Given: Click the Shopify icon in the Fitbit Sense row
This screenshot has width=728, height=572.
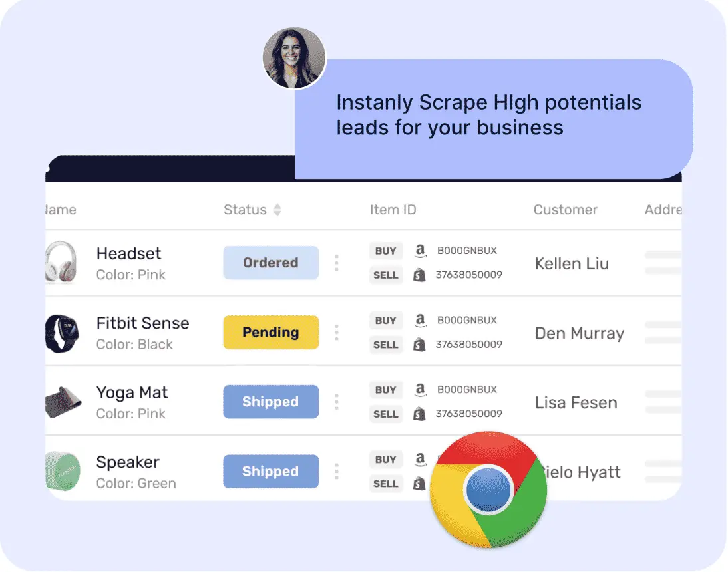Looking at the screenshot, I should (x=419, y=345).
